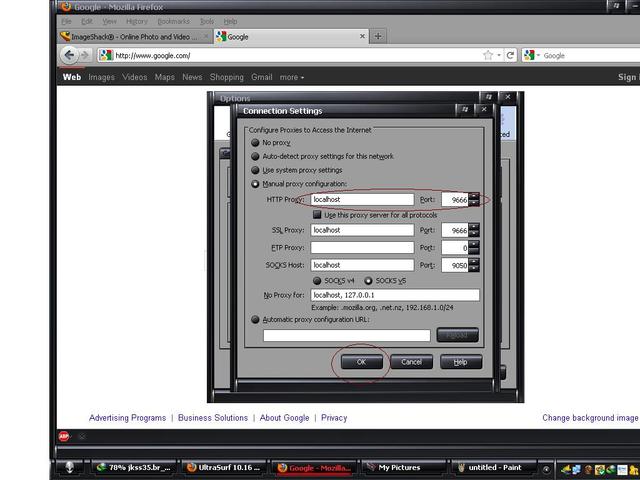Select Manual proxy configuration radio button
This screenshot has height=480, width=640.
[255, 184]
